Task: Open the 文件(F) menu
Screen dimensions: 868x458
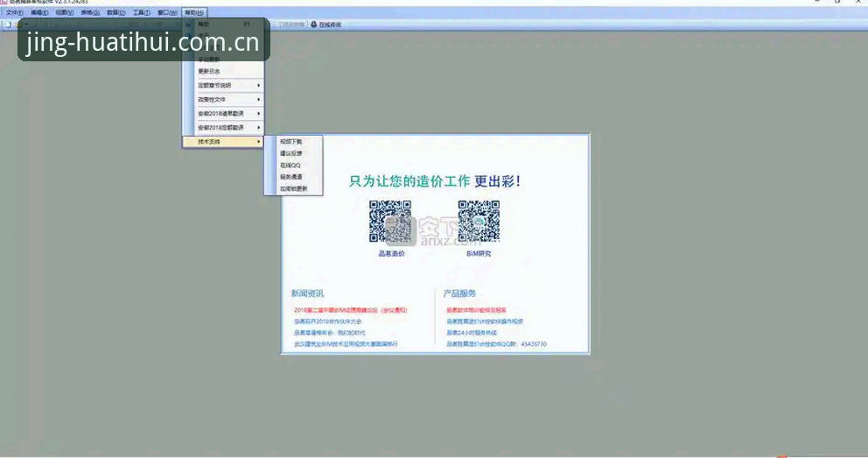Action: pos(14,12)
